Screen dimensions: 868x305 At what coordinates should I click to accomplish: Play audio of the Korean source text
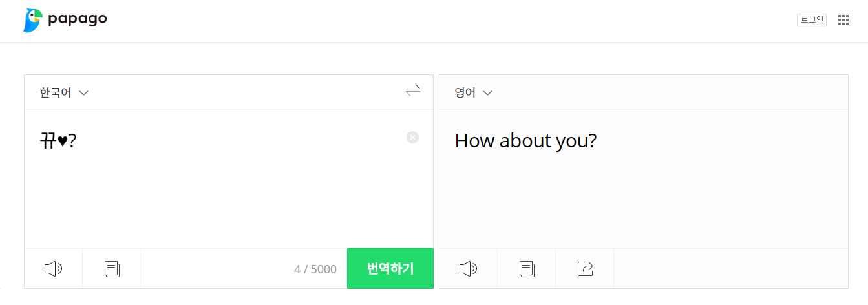click(x=53, y=269)
